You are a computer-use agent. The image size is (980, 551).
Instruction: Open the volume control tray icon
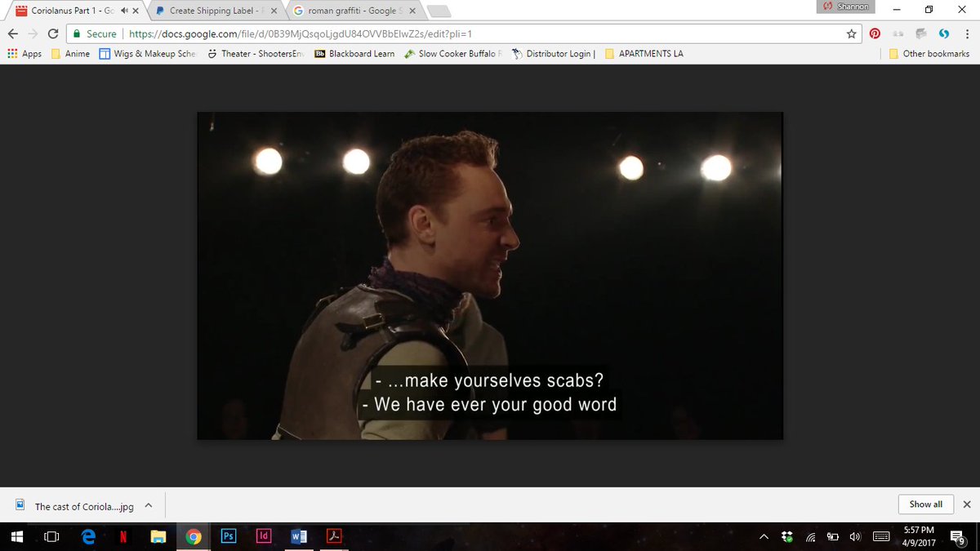pos(855,536)
